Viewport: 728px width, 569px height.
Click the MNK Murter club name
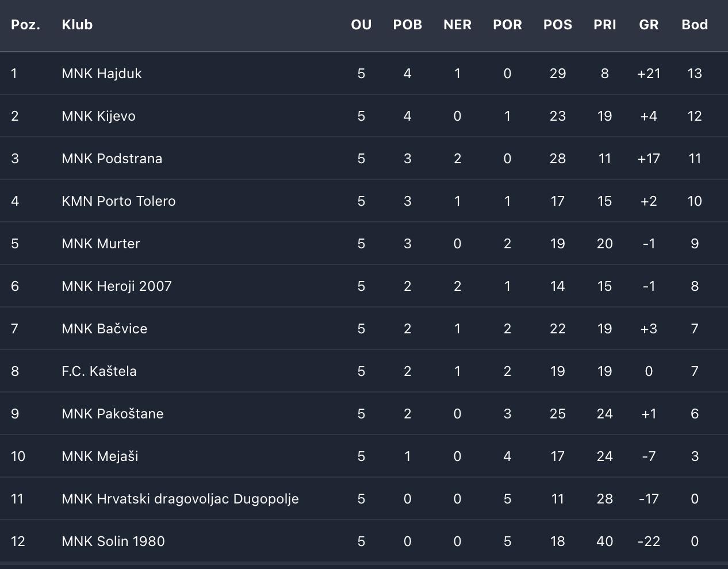pos(101,244)
